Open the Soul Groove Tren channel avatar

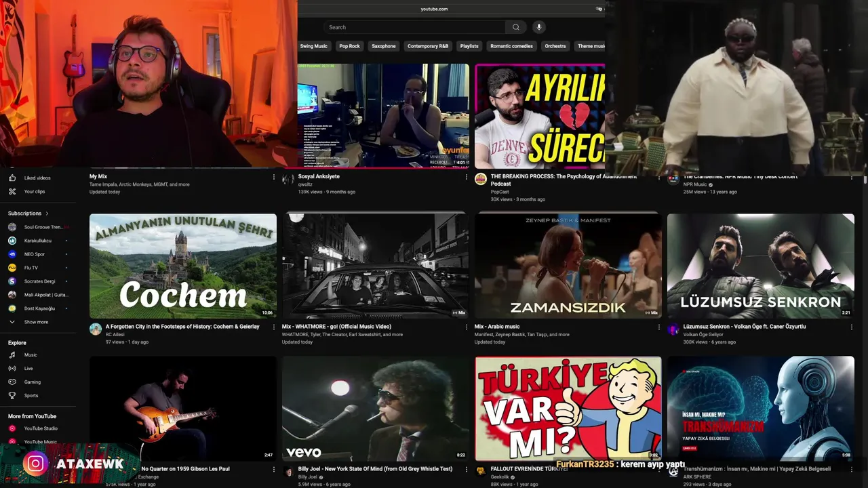(12, 227)
